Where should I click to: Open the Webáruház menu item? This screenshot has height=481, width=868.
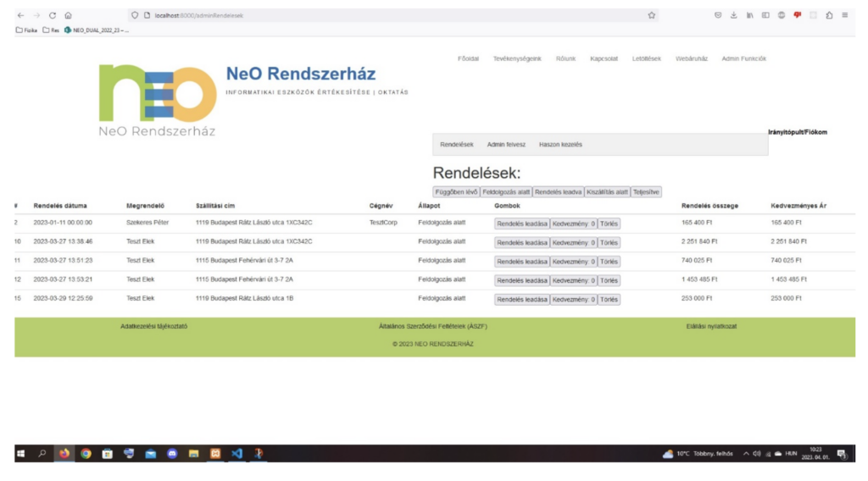point(691,58)
